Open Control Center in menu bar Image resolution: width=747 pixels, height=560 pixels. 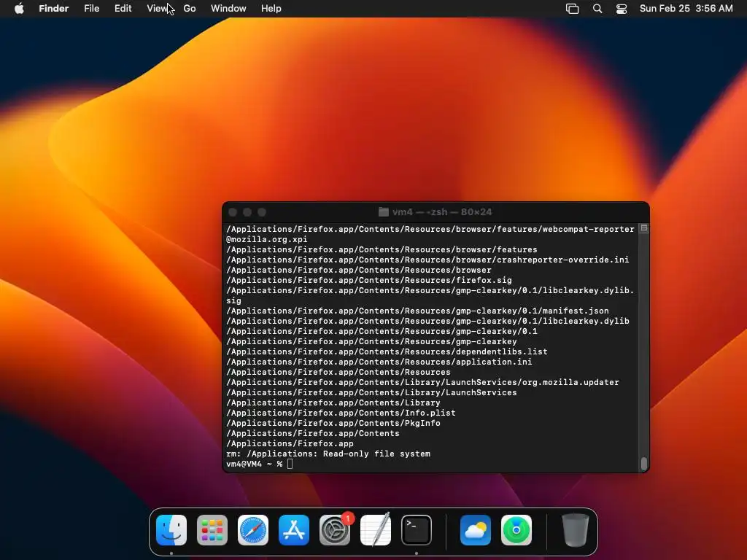(622, 9)
